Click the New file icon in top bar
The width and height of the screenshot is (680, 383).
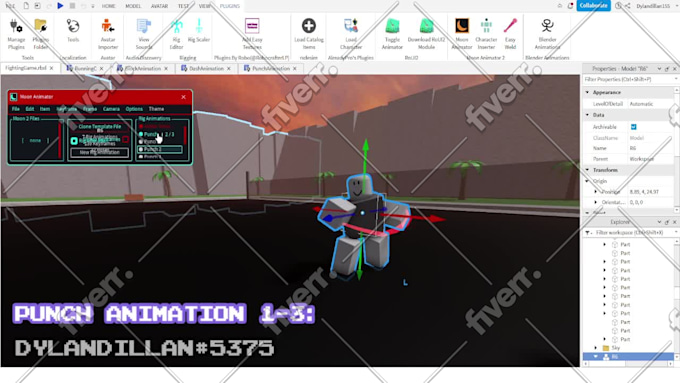coord(26,6)
